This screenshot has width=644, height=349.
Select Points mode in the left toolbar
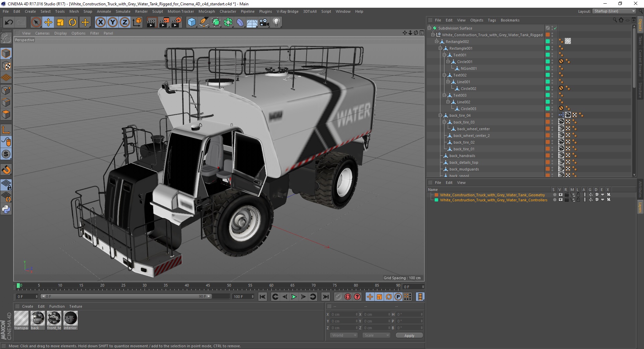coord(6,90)
